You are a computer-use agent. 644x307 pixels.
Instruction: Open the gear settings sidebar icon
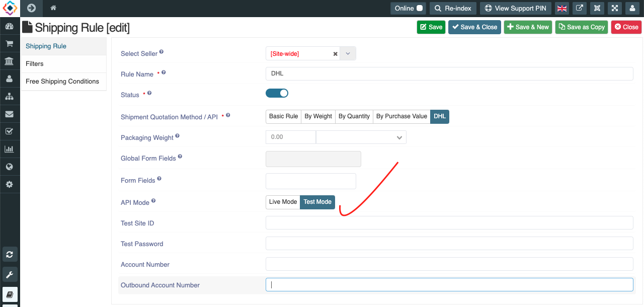[x=9, y=184]
